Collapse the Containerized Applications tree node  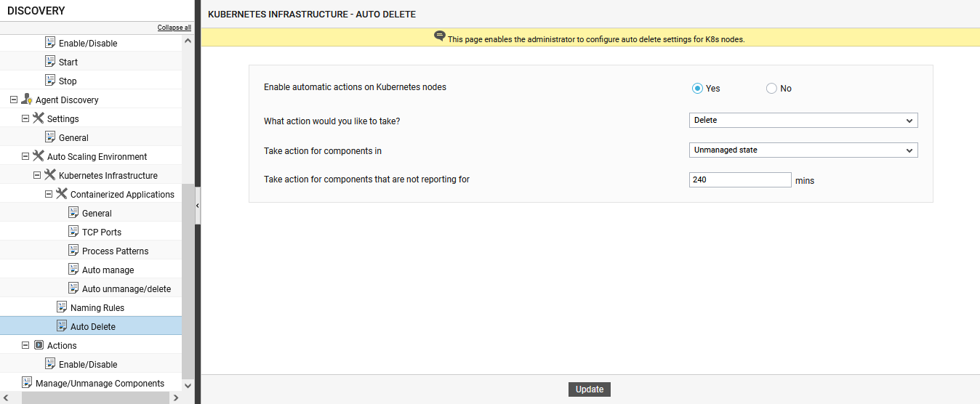[49, 194]
